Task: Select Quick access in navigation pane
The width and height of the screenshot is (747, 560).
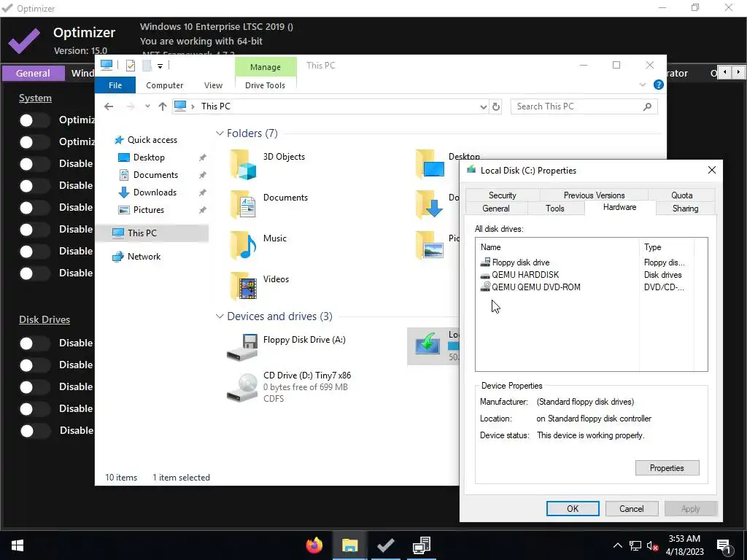Action: [x=152, y=139]
